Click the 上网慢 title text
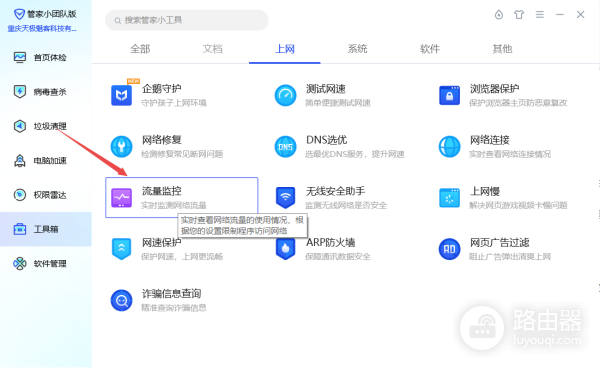600x368 pixels. (485, 191)
